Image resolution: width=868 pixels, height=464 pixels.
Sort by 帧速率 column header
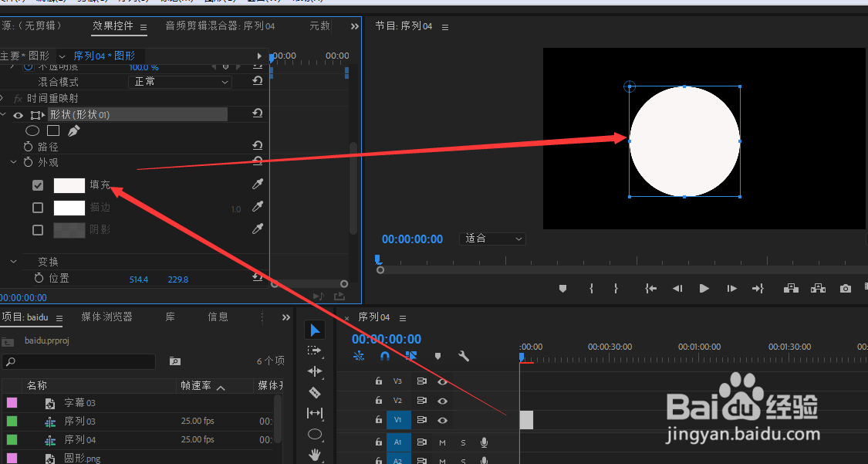coord(196,386)
